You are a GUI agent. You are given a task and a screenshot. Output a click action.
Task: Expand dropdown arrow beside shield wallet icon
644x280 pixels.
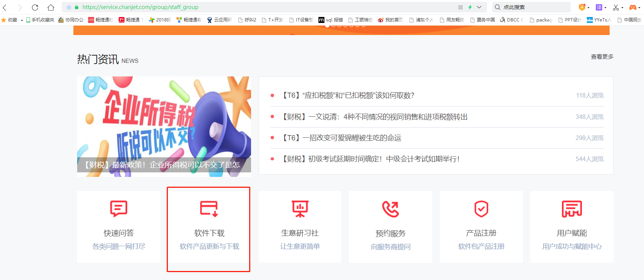coord(589,8)
